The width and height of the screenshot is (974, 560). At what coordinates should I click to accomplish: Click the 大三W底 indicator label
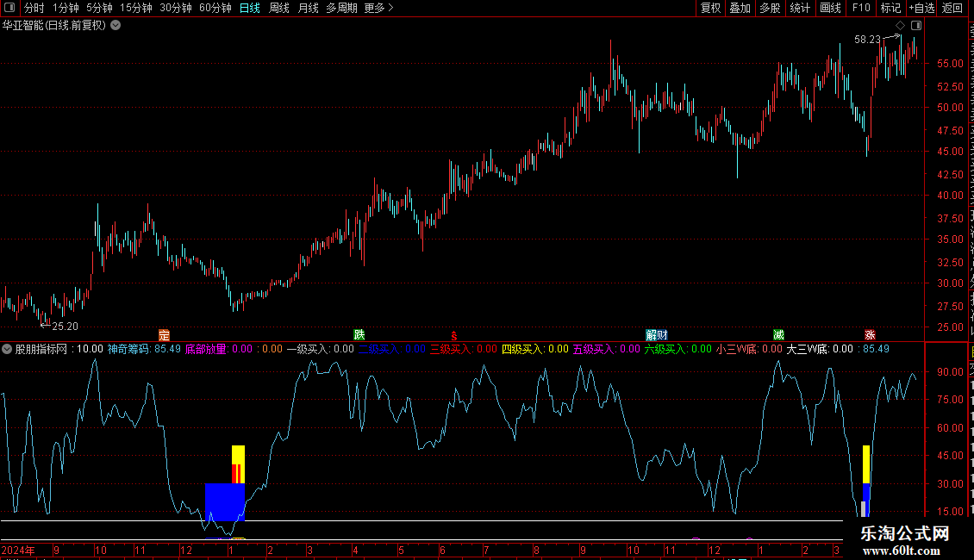820,349
